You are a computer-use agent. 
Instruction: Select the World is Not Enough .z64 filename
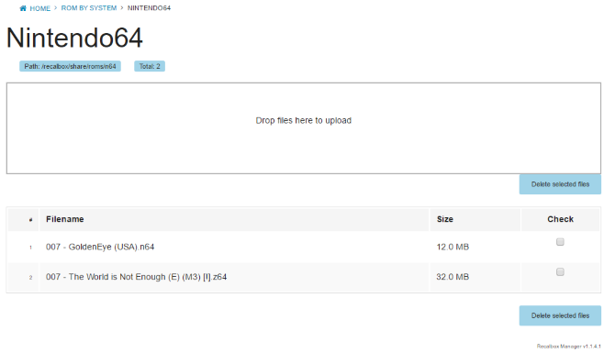pos(136,277)
